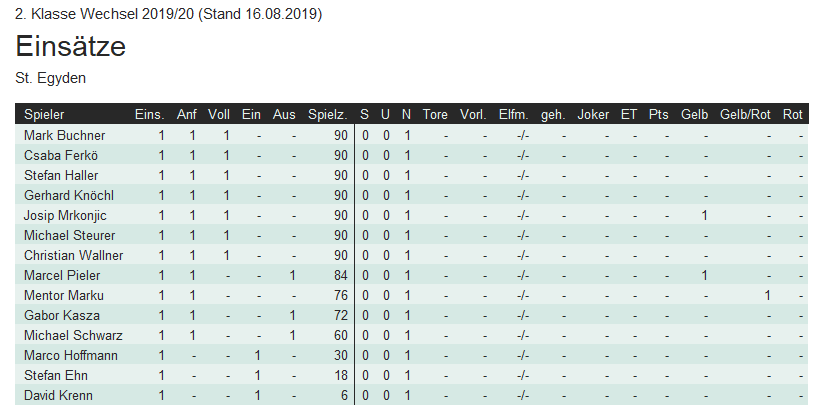Select the Elfm. column header

[x=513, y=114]
